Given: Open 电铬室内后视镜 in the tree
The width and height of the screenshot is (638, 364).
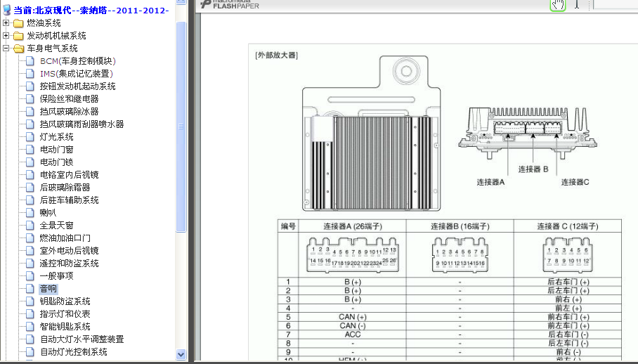Looking at the screenshot, I should tap(69, 174).
